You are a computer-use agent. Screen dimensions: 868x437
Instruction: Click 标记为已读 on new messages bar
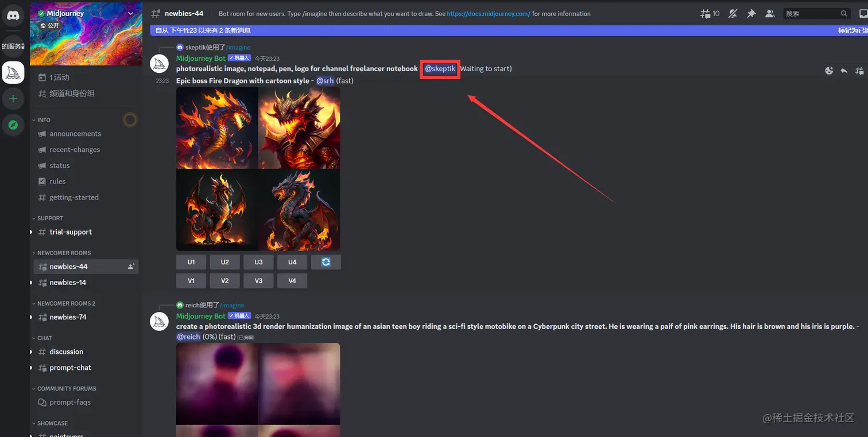tap(852, 30)
